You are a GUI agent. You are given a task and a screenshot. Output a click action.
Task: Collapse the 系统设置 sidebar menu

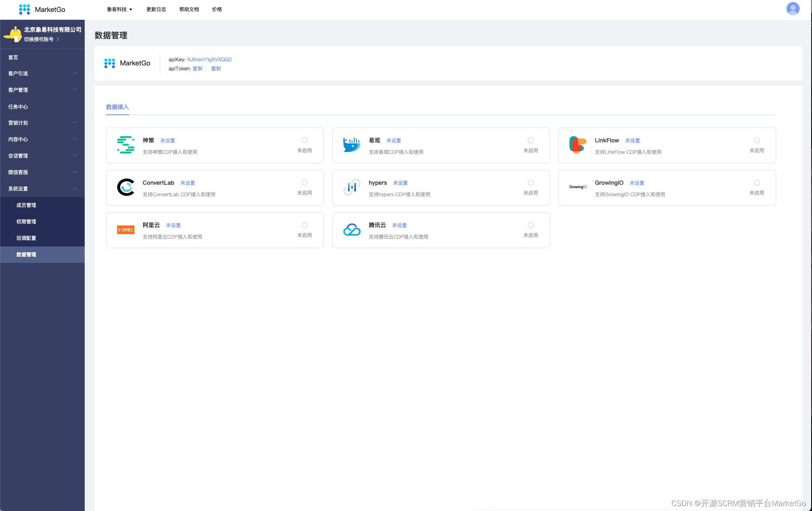coord(42,189)
